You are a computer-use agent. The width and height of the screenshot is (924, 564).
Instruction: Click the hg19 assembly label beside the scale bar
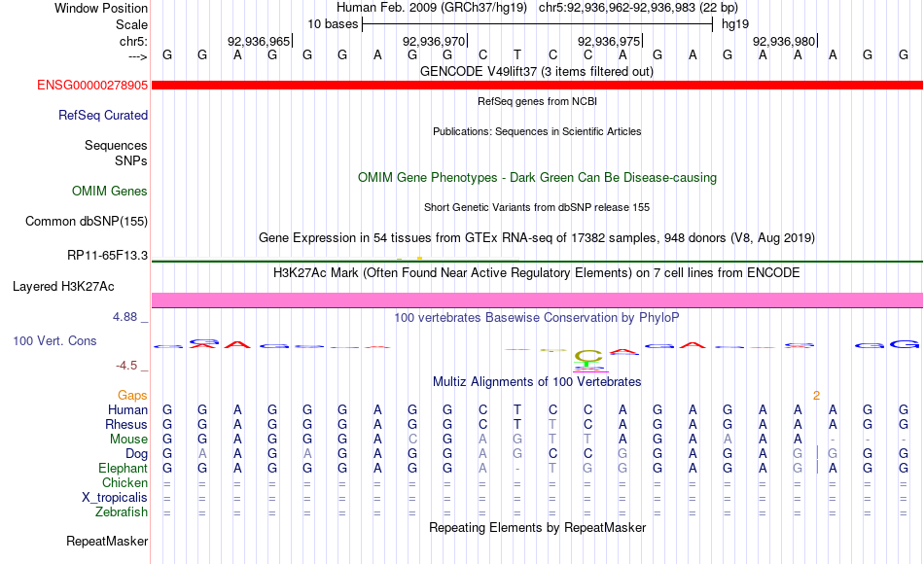click(x=735, y=24)
